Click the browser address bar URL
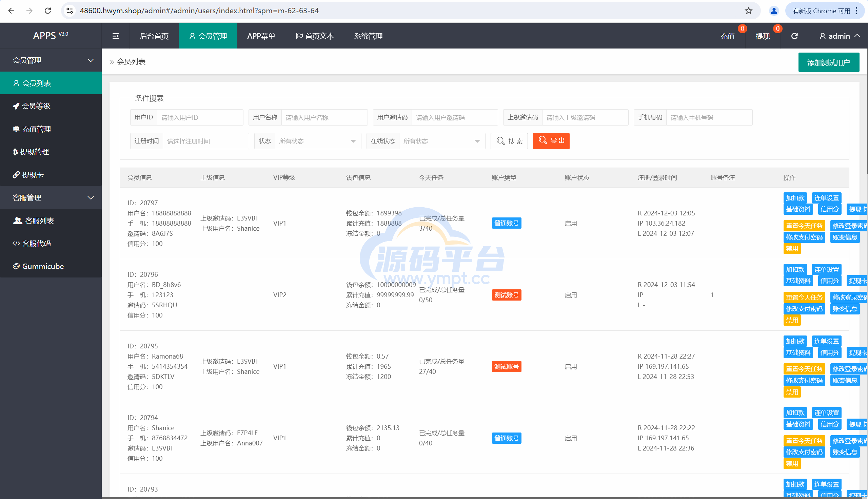 199,11
